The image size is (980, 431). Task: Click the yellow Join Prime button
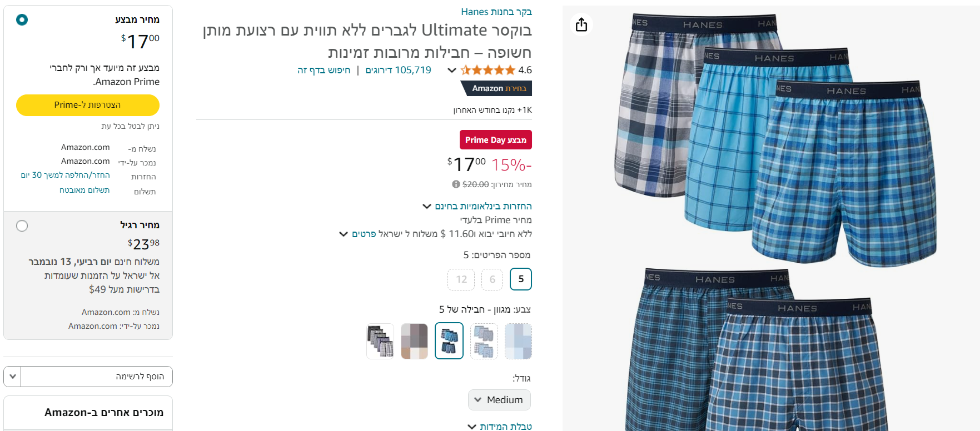pyautogui.click(x=88, y=105)
